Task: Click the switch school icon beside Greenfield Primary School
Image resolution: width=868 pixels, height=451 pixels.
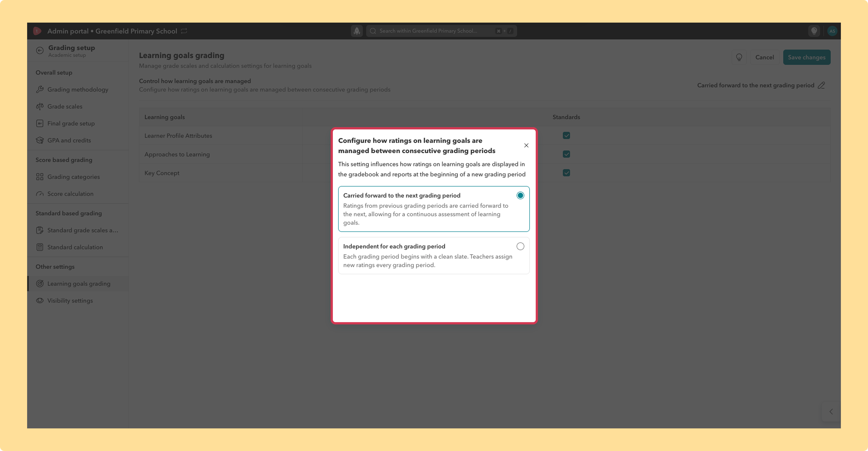Action: [184, 31]
